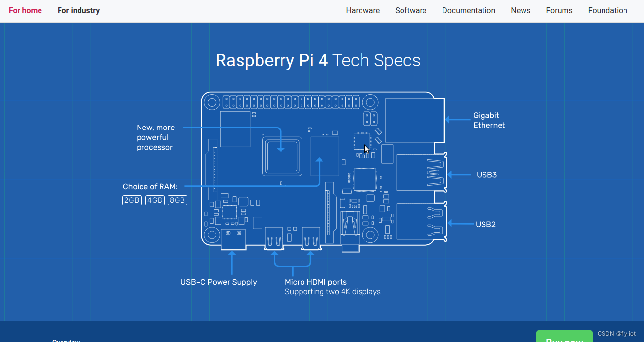The width and height of the screenshot is (644, 342).
Task: Click the USB2 label
Action: coord(485,224)
